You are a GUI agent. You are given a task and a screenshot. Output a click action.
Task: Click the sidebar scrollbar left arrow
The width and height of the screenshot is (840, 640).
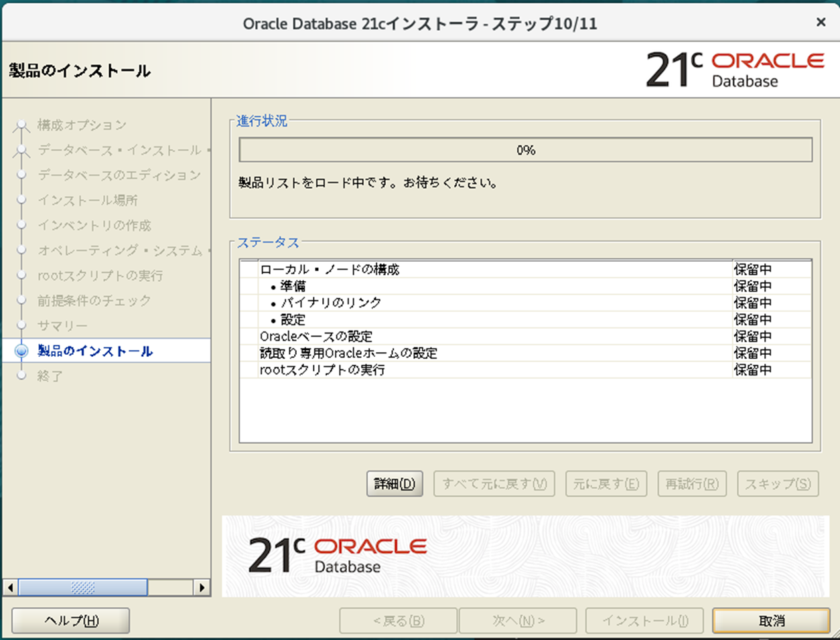[10, 587]
